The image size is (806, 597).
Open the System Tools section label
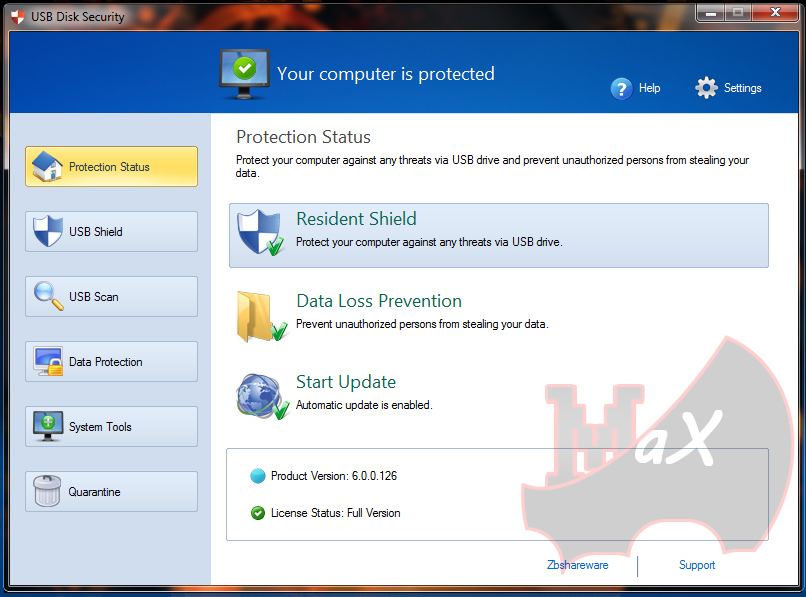(x=100, y=427)
